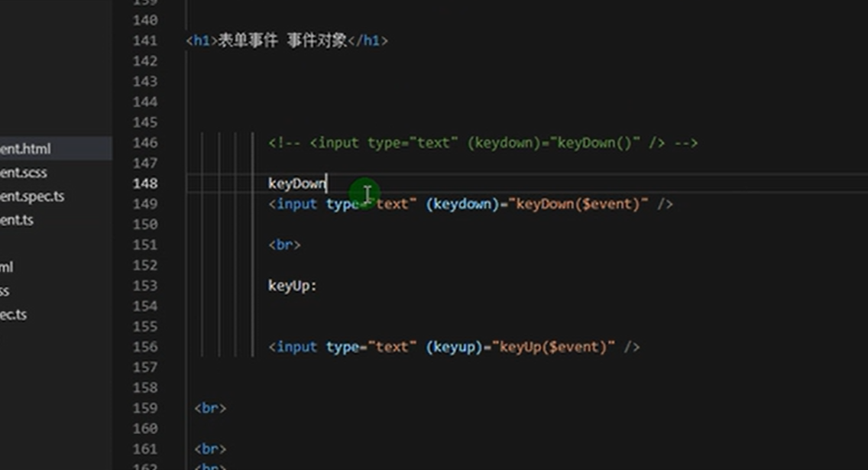Click the commented-out keydown input line

(x=481, y=142)
